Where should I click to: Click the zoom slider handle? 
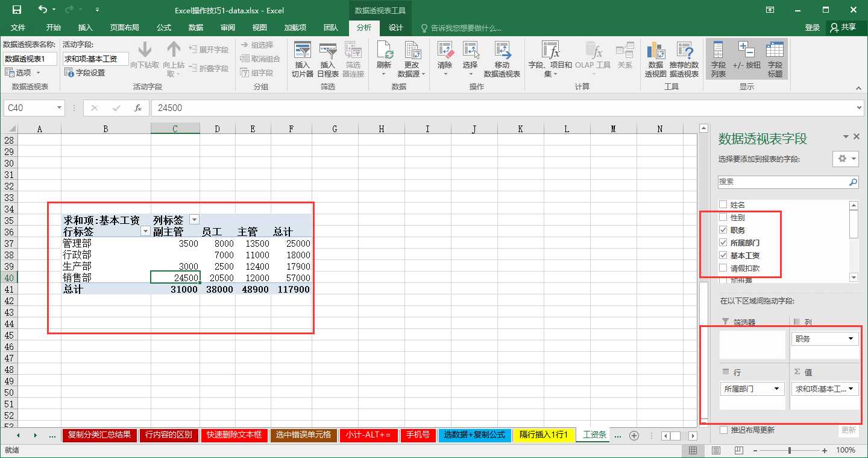(790, 450)
